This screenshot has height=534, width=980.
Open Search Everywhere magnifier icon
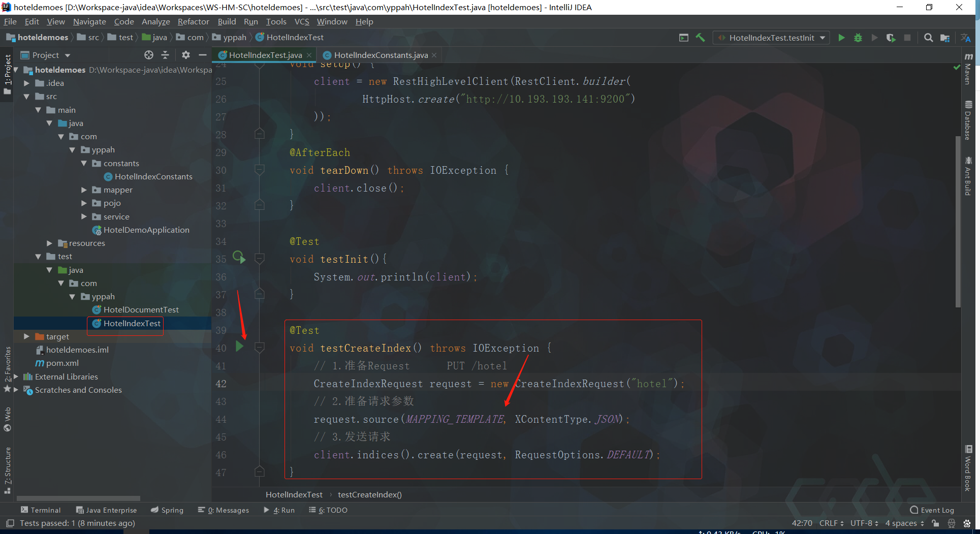928,38
